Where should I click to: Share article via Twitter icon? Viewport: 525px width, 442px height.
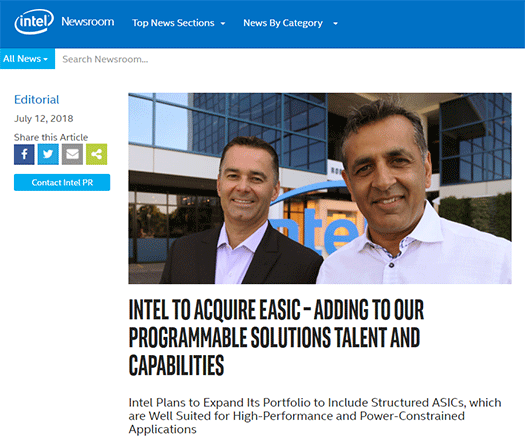(48, 154)
